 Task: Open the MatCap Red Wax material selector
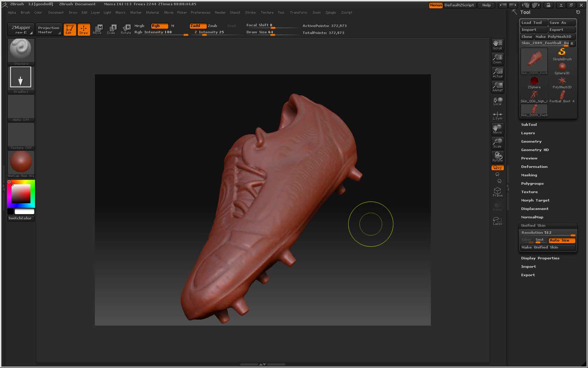21,164
